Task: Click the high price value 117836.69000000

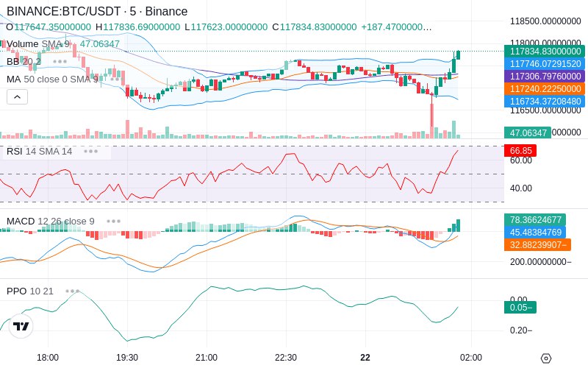Action: click(x=142, y=27)
